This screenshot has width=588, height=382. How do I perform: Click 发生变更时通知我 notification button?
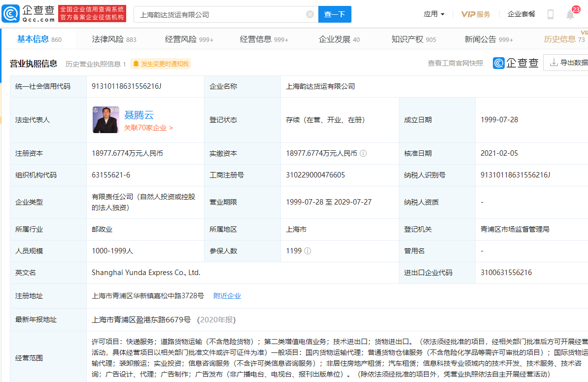coord(161,64)
